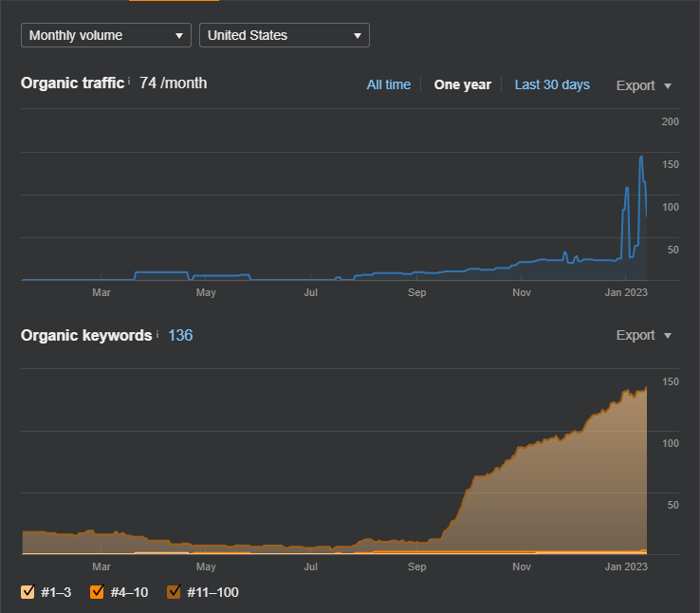The height and width of the screenshot is (613, 700).
Task: Click the 136 organic keywords count
Action: point(180,335)
